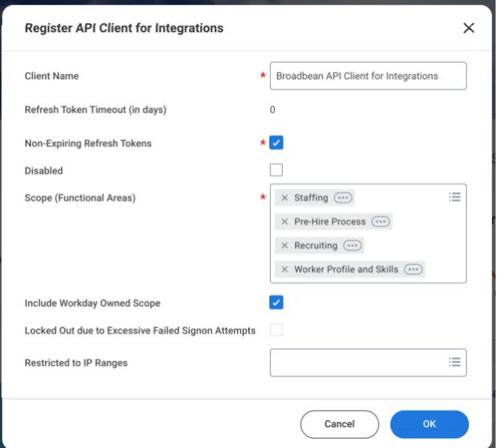The height and width of the screenshot is (448, 497).
Task: Click the Restricted to IP Ranges field
Action: 368,362
